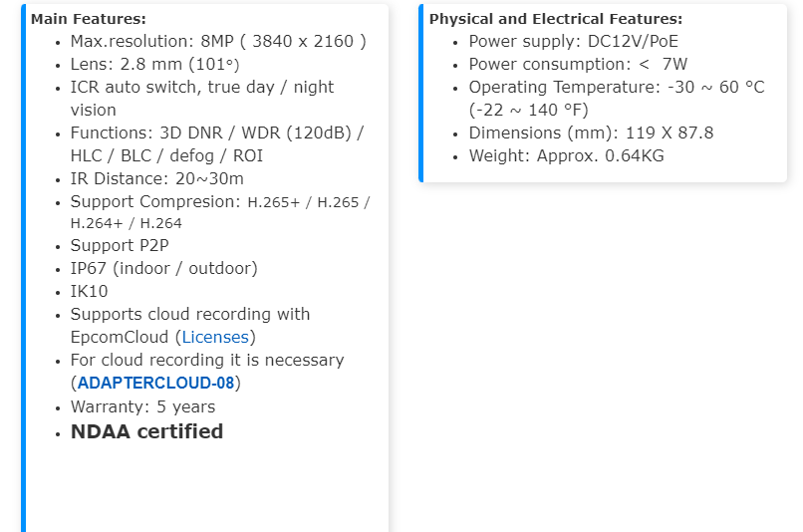Viewport: 803px width, 532px height.
Task: Click the Functions 3D DNR / WDR line
Action: tap(216, 133)
